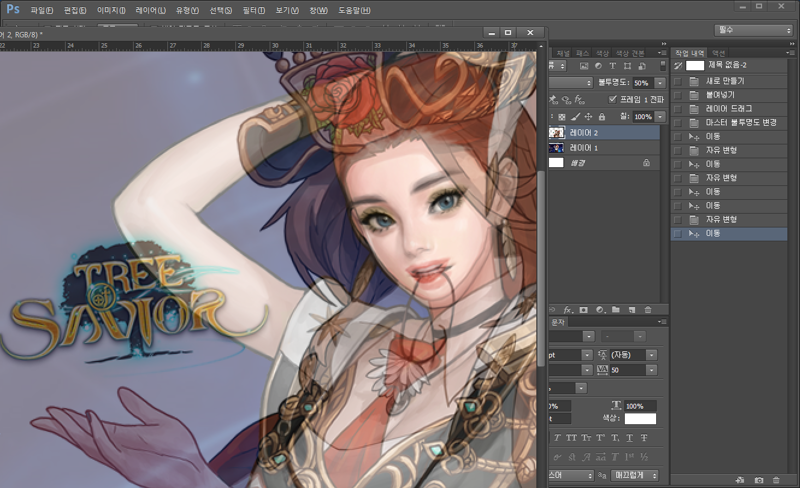The width and height of the screenshot is (800, 488).
Task: Open tracking value 50 dropdown arrow
Action: (x=652, y=370)
